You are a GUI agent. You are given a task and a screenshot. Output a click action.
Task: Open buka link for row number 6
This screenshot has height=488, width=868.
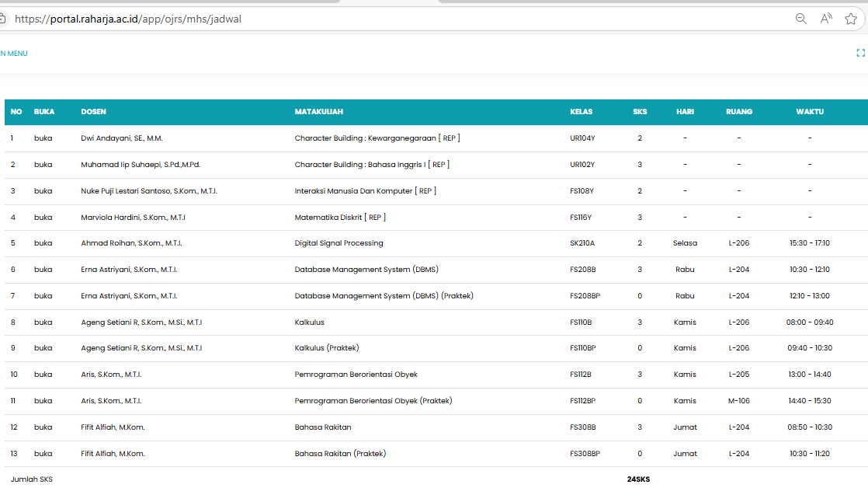click(x=43, y=269)
